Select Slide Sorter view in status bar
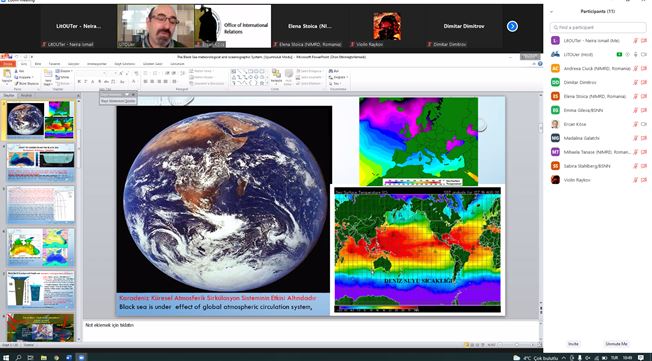This screenshot has height=361, width=652. tap(472, 345)
